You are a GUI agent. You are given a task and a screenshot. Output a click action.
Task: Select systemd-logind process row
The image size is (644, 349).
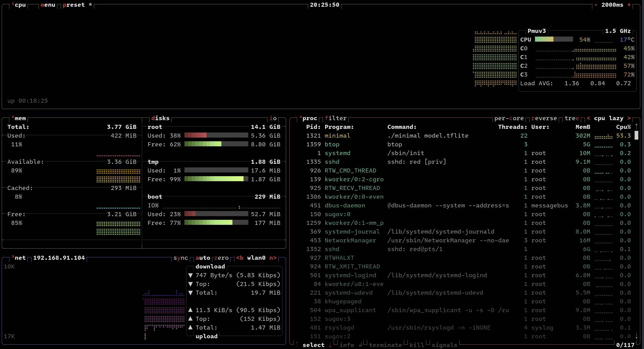469,276
